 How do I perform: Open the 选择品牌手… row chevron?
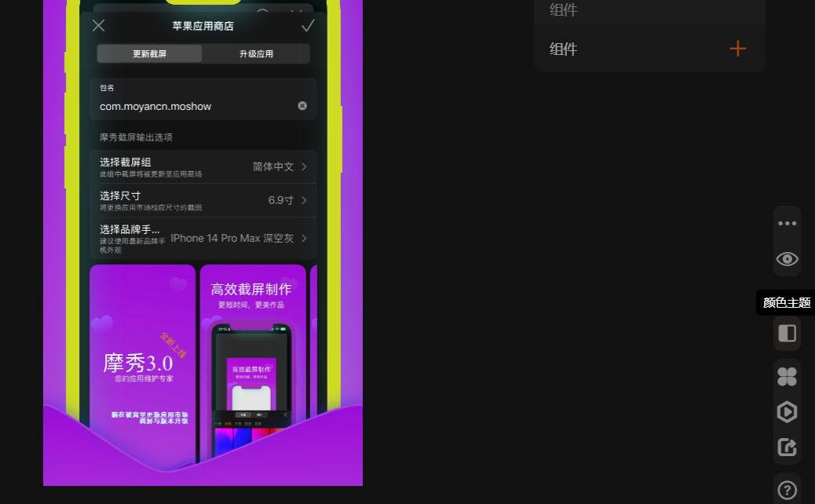click(x=304, y=238)
